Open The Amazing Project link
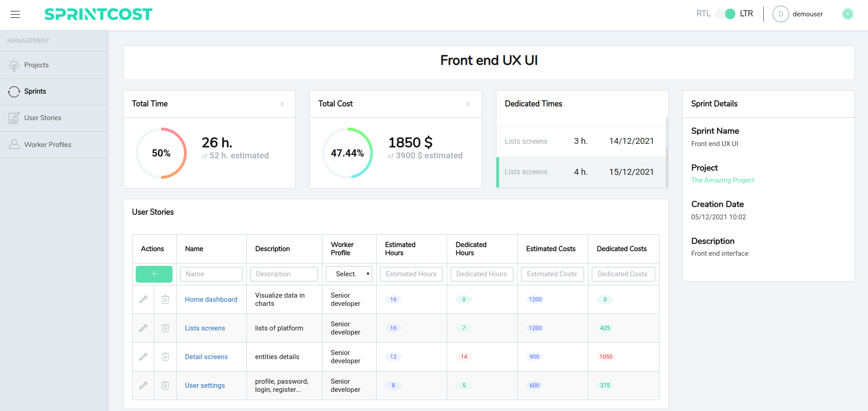 722,180
